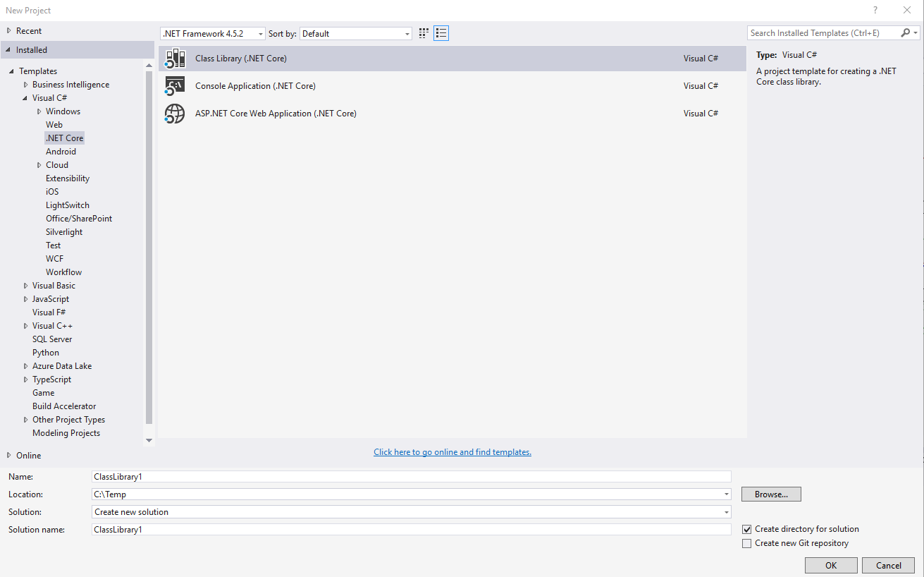Select the Silverlight category
The height and width of the screenshot is (577, 924).
tap(64, 232)
